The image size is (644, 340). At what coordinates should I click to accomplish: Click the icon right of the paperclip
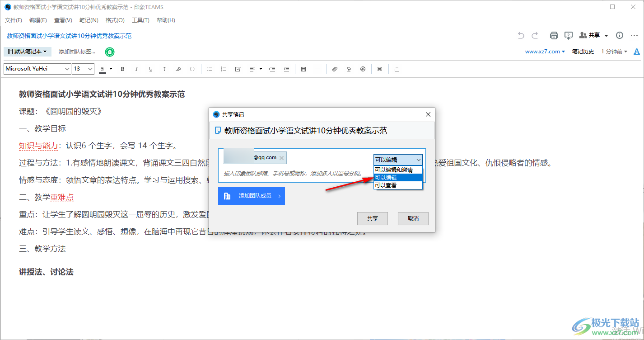click(349, 69)
